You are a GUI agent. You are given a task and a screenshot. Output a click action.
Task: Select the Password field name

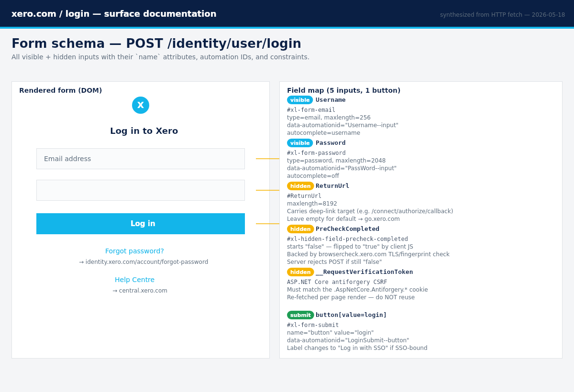(331, 143)
